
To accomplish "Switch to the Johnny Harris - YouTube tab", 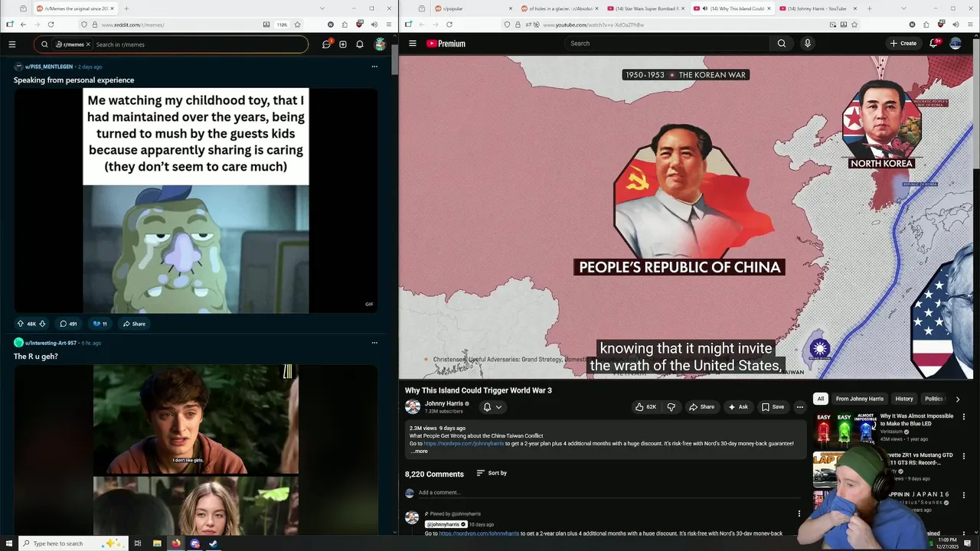I will tap(818, 8).
